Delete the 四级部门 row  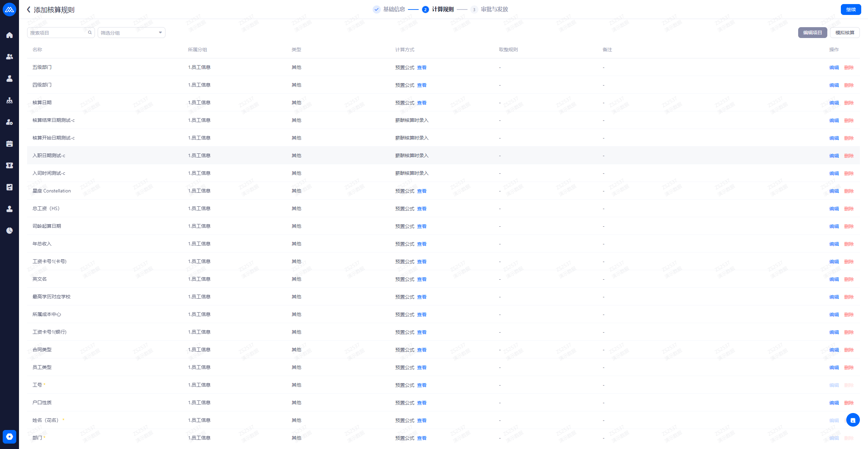point(849,85)
